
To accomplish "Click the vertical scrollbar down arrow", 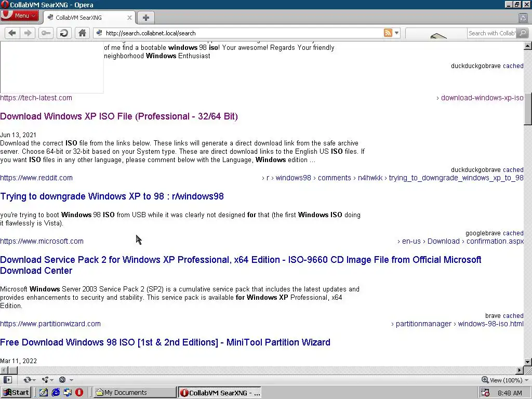I will pos(528,362).
